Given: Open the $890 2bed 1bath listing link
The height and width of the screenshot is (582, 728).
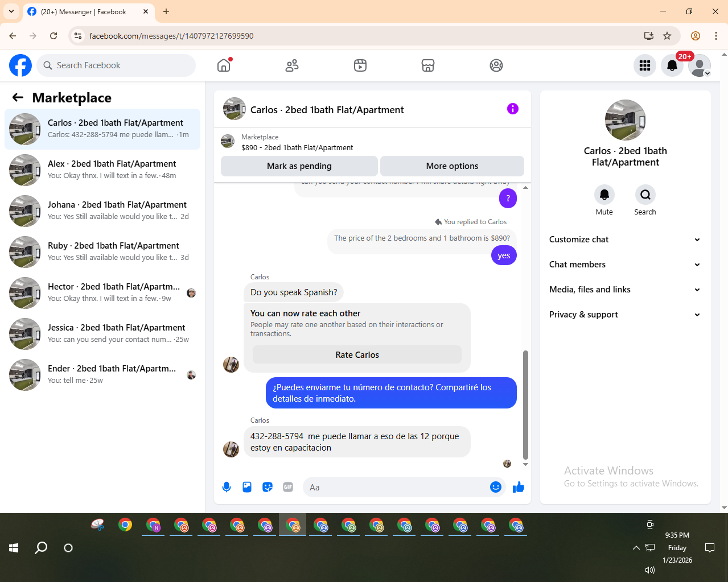Looking at the screenshot, I should pos(297,147).
